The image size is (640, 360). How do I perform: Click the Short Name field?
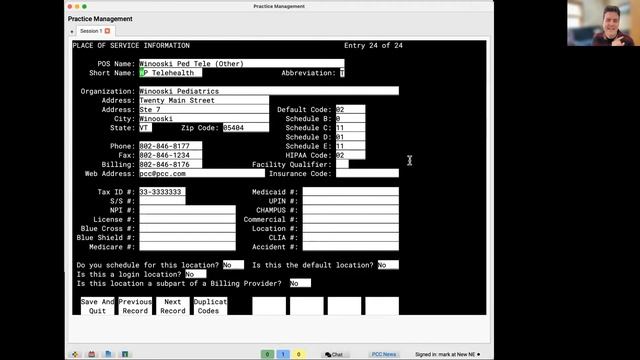171,73
